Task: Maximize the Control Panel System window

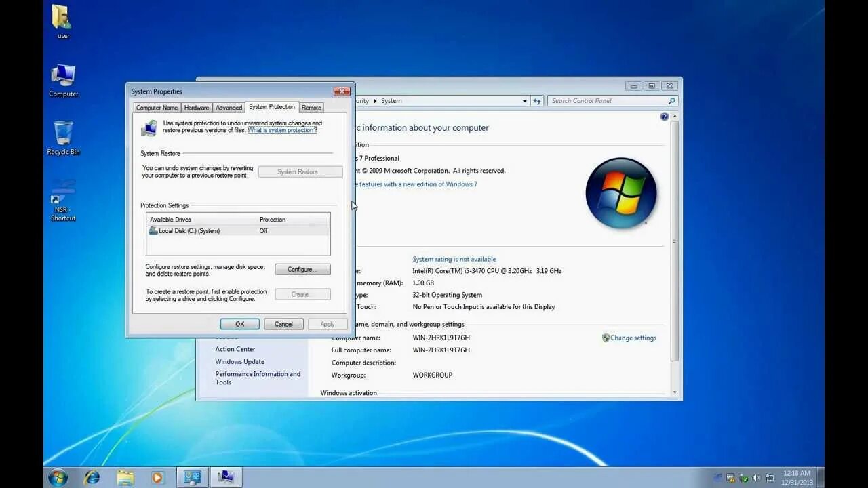Action: coord(652,86)
